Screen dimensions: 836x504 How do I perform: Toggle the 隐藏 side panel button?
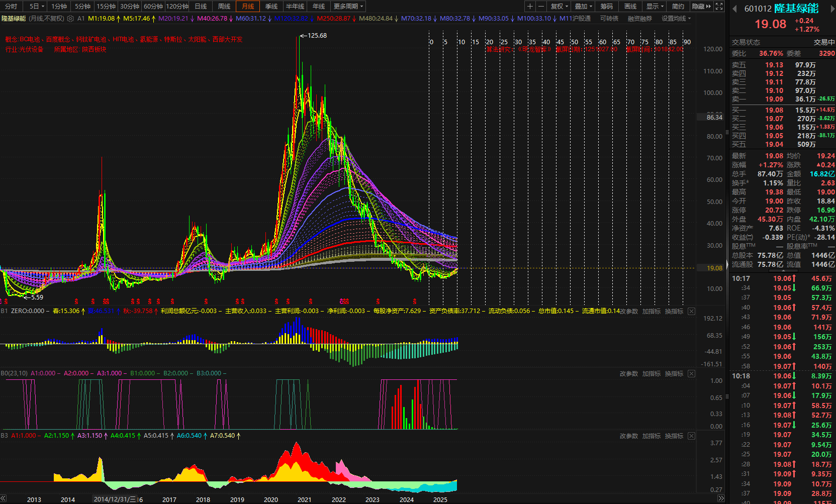tap(701, 7)
